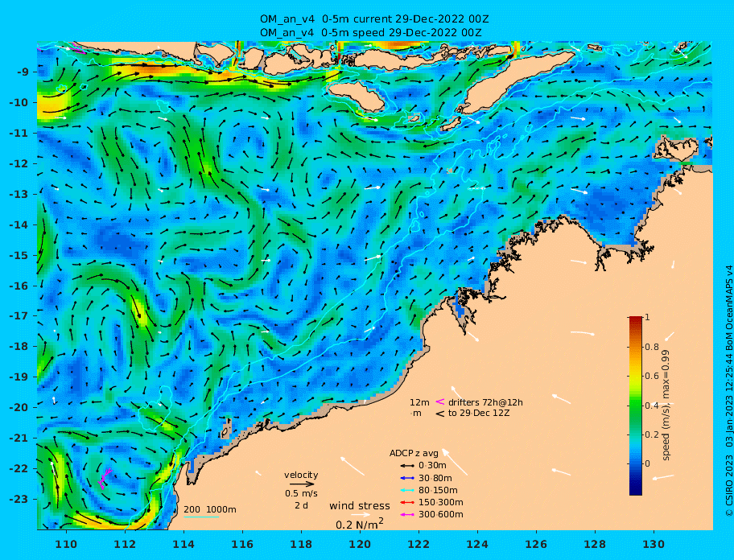
Task: Click the dark red top of the speed colorbar
Action: (x=636, y=319)
